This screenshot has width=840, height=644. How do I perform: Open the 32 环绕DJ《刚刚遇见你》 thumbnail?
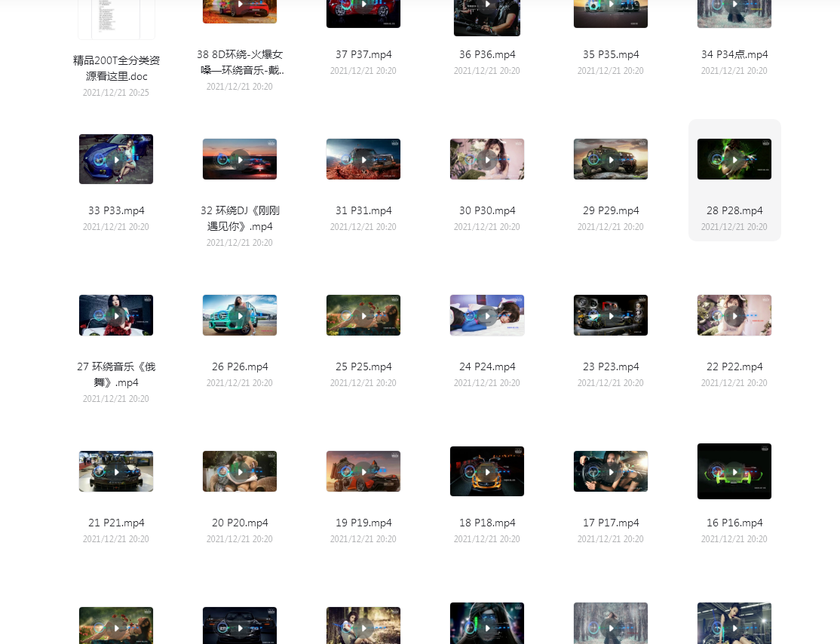pos(240,159)
